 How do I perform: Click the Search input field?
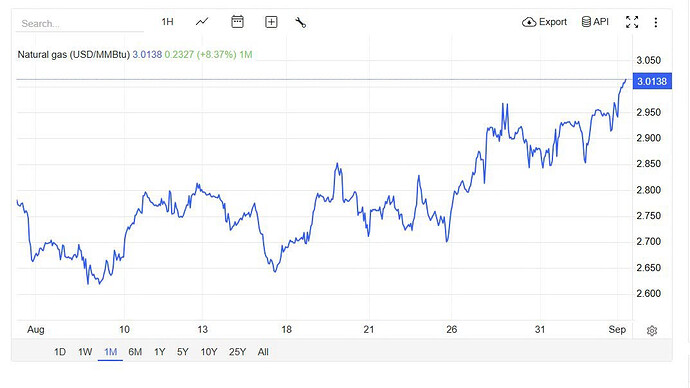(x=80, y=23)
